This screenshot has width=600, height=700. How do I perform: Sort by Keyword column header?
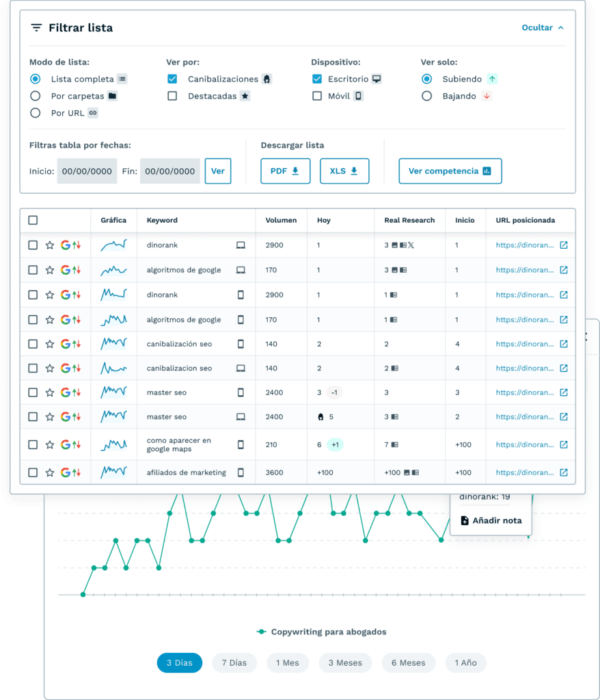[162, 220]
